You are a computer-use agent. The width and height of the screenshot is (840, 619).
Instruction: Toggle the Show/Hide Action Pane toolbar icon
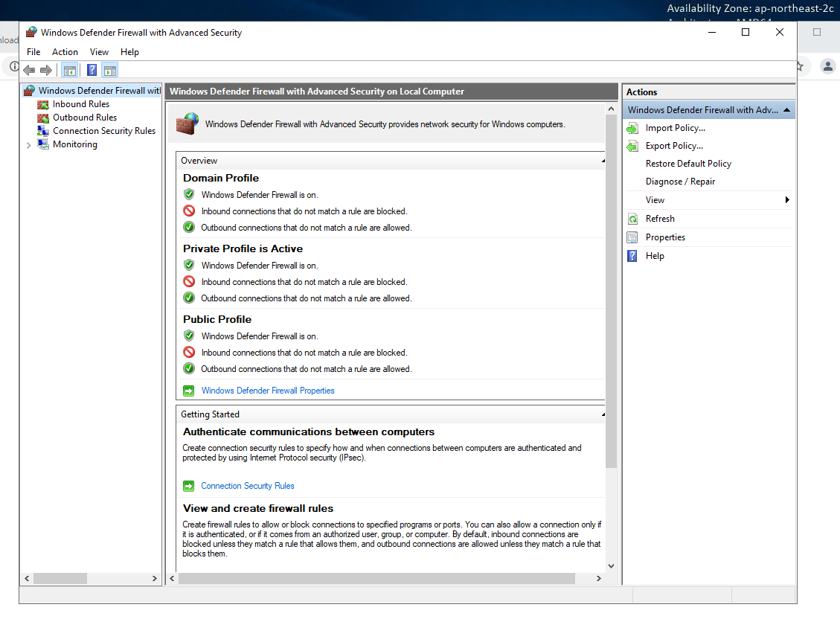[x=110, y=70]
